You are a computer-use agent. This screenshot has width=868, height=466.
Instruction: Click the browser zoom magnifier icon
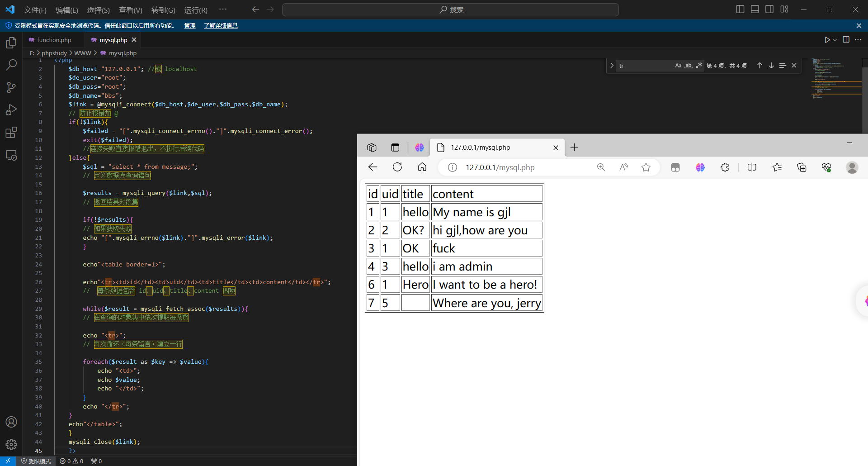coord(601,167)
